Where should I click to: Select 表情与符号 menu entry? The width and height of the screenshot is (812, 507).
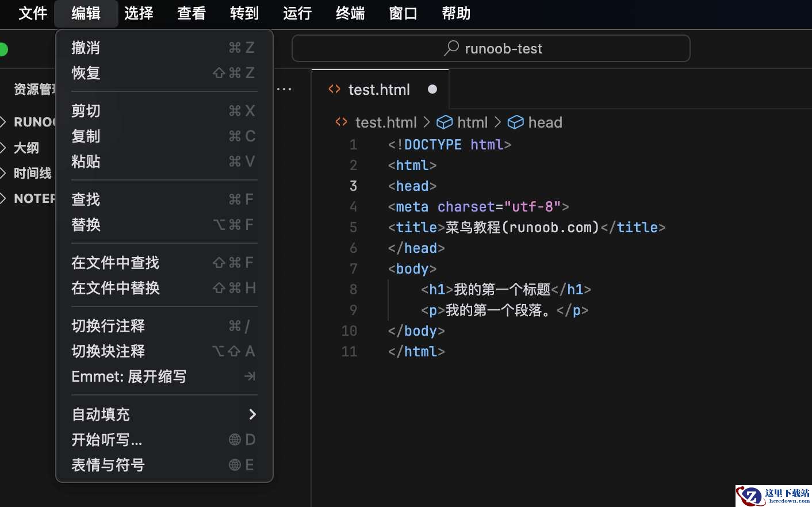[x=164, y=465]
